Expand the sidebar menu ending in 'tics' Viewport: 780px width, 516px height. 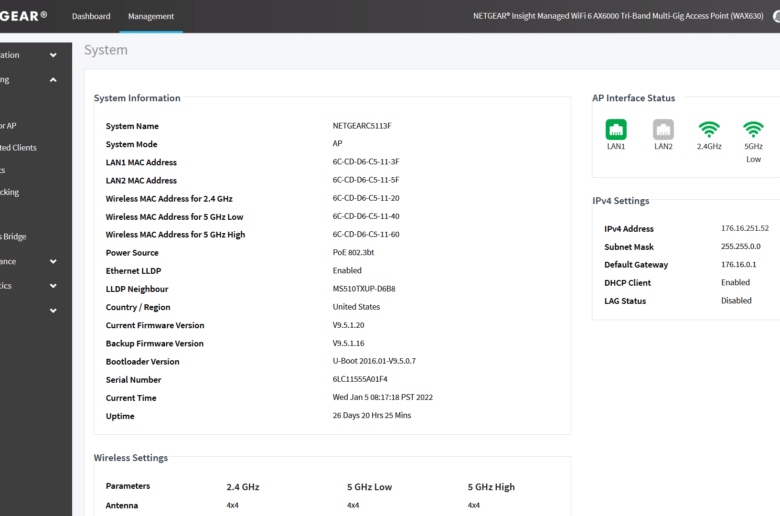pyautogui.click(x=53, y=286)
